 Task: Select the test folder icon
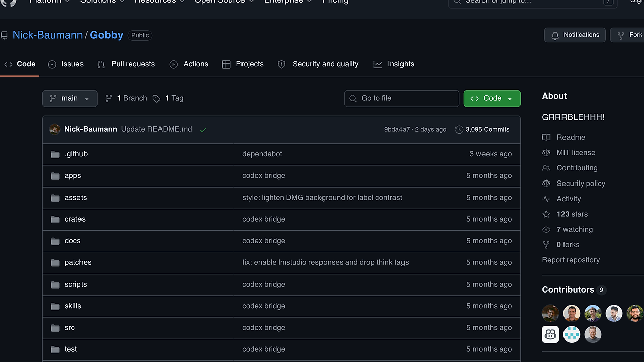(55, 349)
